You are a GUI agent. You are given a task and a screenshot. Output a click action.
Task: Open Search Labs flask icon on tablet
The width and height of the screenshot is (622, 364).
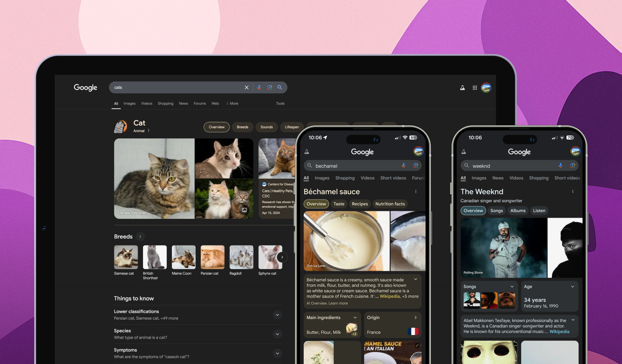click(462, 88)
